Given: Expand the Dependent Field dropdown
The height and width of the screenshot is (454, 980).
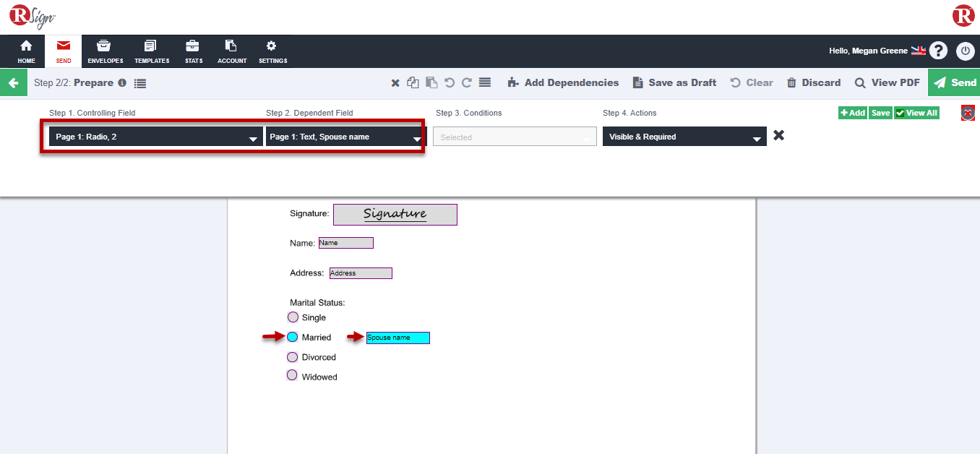Looking at the screenshot, I should (345, 137).
